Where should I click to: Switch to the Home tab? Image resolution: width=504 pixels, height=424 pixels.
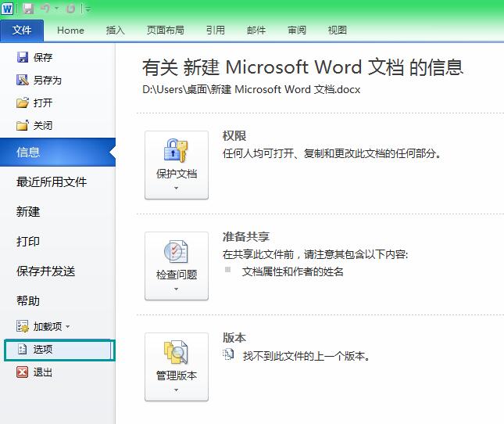(x=70, y=31)
